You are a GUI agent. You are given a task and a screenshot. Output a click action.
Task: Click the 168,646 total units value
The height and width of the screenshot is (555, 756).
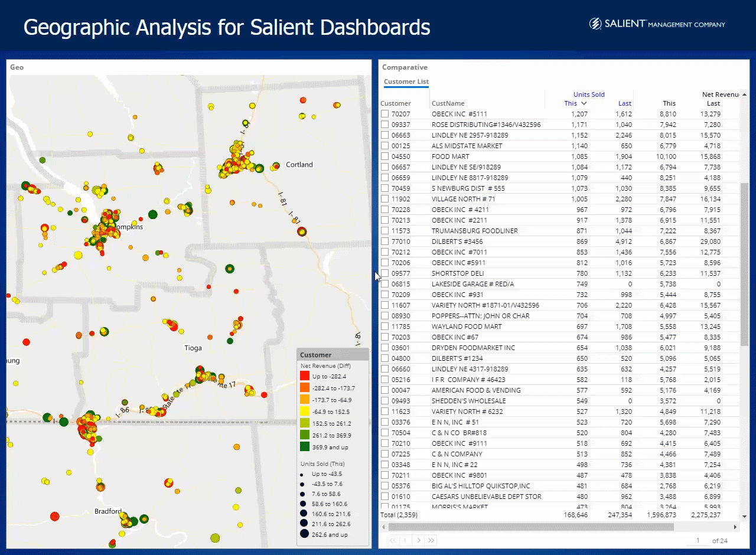(x=575, y=515)
